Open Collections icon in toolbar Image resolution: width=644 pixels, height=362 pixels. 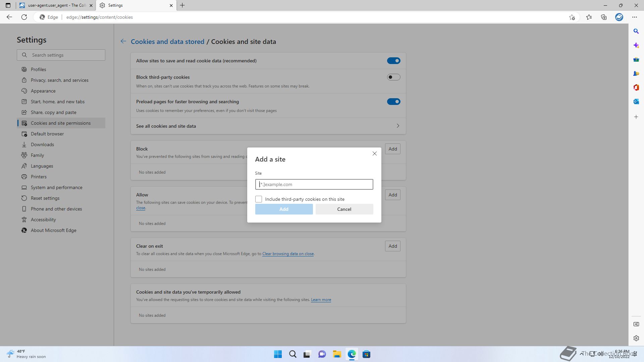pyautogui.click(x=604, y=17)
